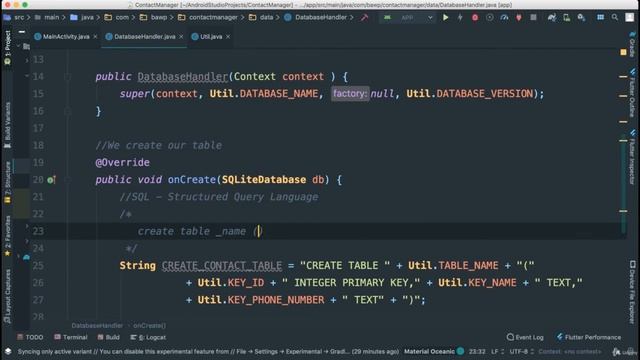
Task: Click the tool window hide dash icon
Action: 22,31
